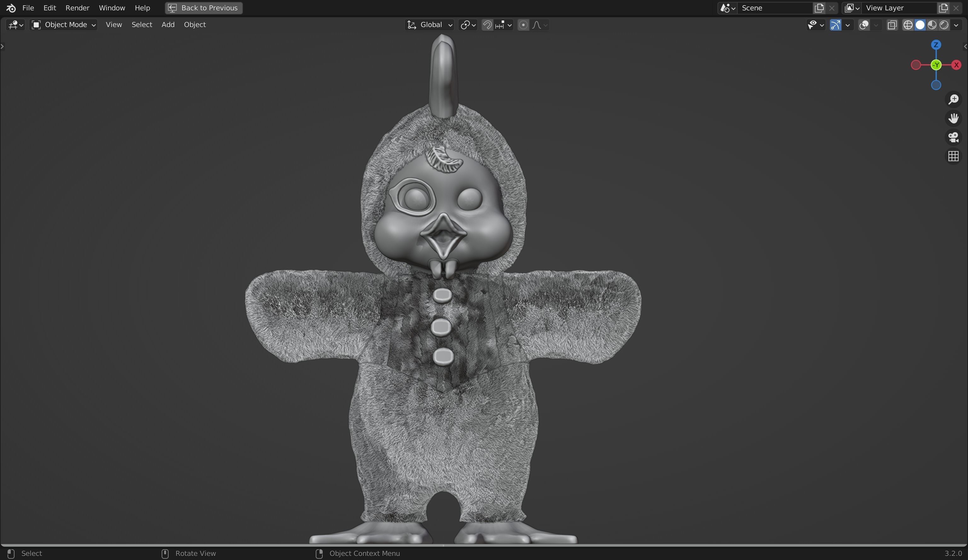Click the blue Z axis gizmo
Image resolution: width=968 pixels, height=560 pixels.
[x=936, y=45]
